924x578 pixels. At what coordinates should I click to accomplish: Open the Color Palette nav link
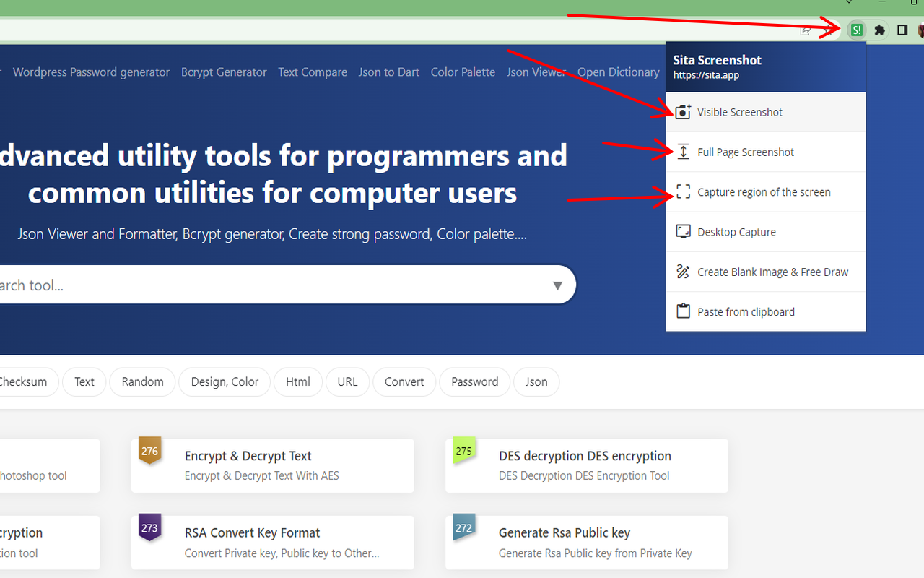pos(463,72)
